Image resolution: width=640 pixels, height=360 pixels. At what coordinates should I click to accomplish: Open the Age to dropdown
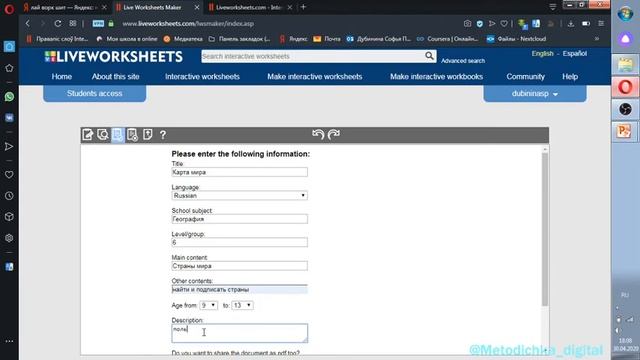[x=242, y=305]
